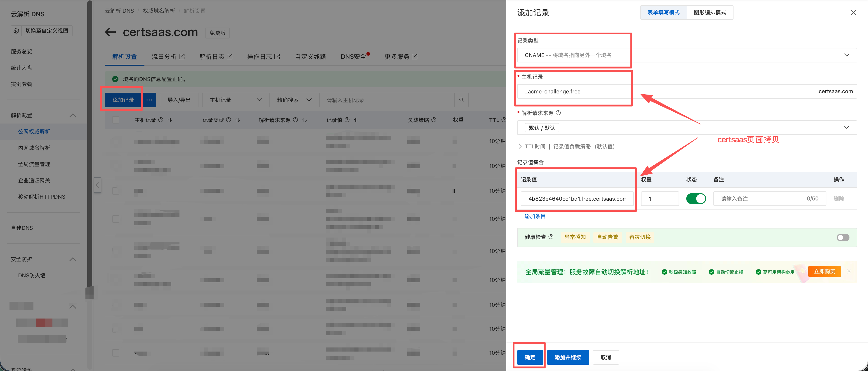The width and height of the screenshot is (868, 371).
Task: Go back using the arrow beside certsaas.com
Action: pyautogui.click(x=110, y=32)
